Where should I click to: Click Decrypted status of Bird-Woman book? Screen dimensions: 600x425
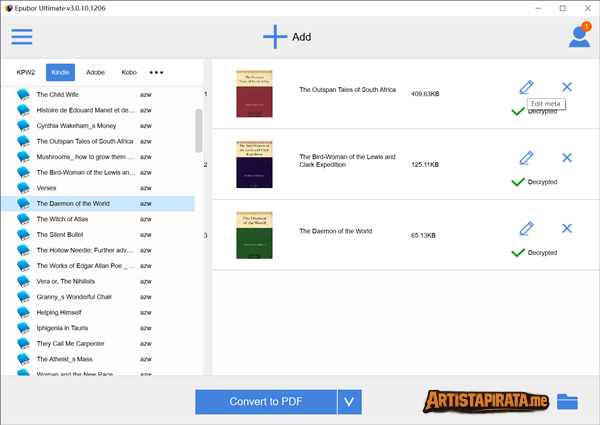534,182
